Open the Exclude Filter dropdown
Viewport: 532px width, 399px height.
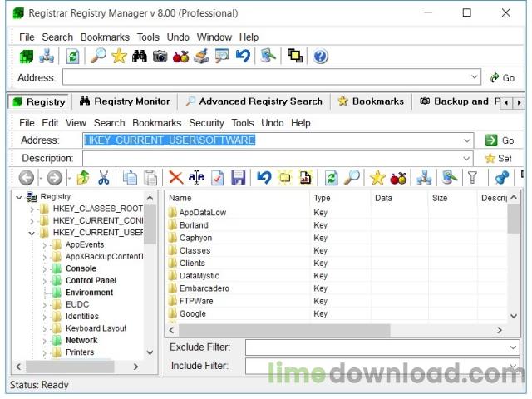513,347
